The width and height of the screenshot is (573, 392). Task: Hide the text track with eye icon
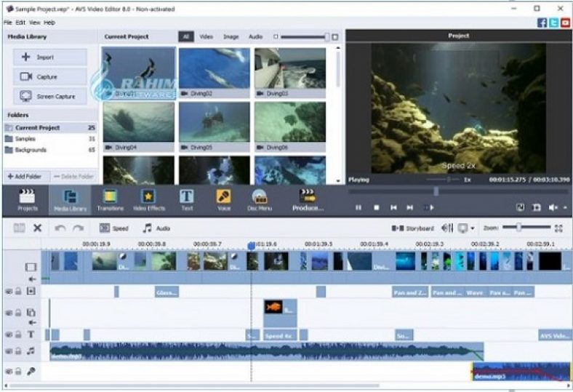click(x=9, y=335)
